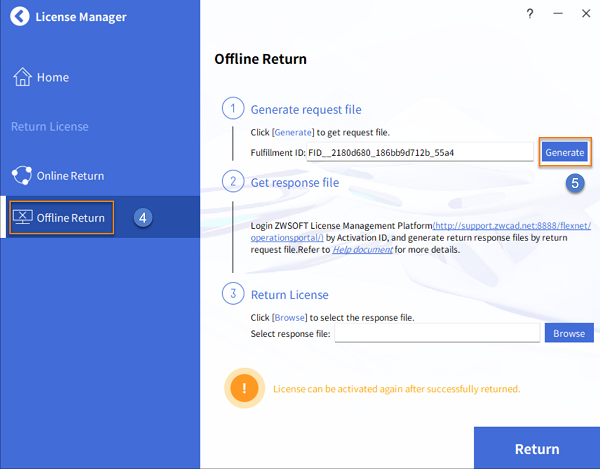The height and width of the screenshot is (469, 600).
Task: Click the Select response file input field
Action: [x=437, y=333]
